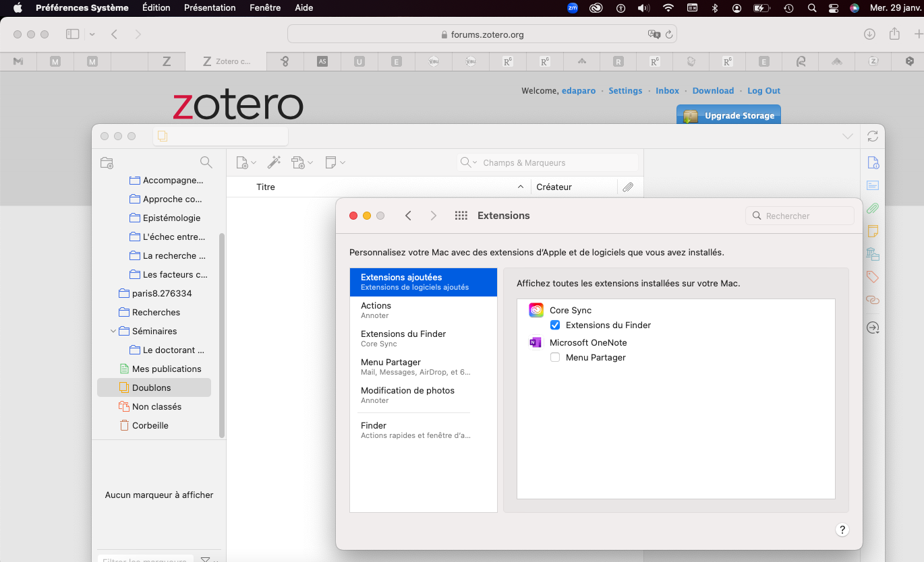Viewport: 924px width, 562px height.
Task: Click the Rechercher search field
Action: coord(800,216)
